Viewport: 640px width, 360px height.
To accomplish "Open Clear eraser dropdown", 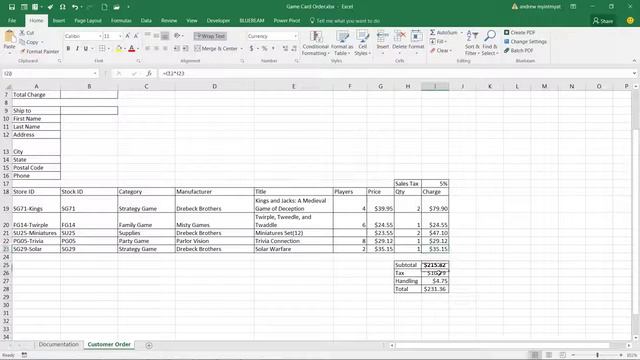I will pyautogui.click(x=440, y=51).
